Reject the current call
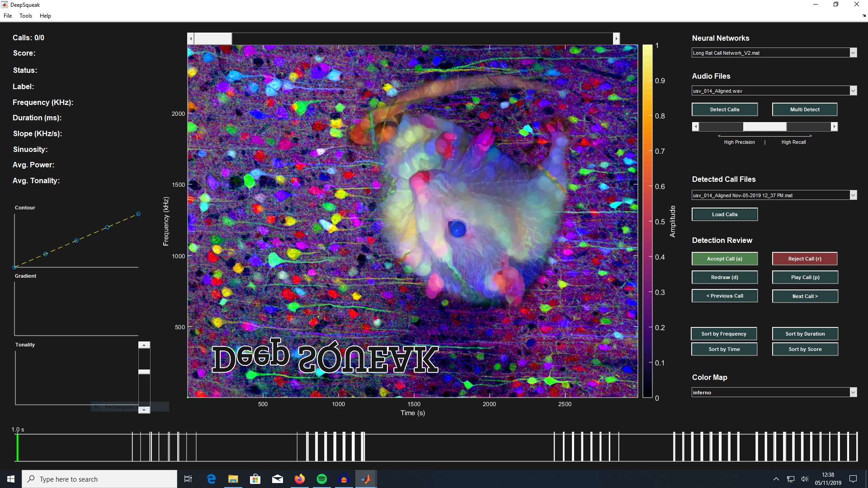868x488 pixels. (x=805, y=258)
